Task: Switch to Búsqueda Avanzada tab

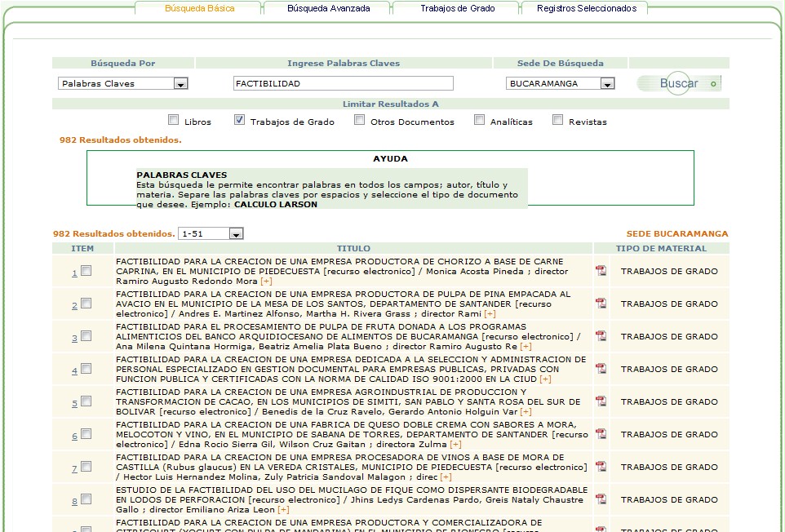Action: 328,8
